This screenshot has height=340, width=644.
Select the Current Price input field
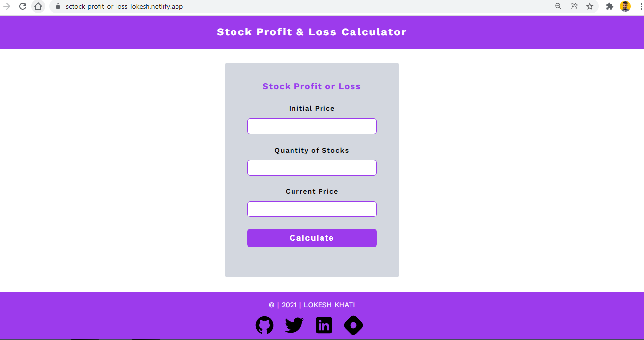pos(312,209)
